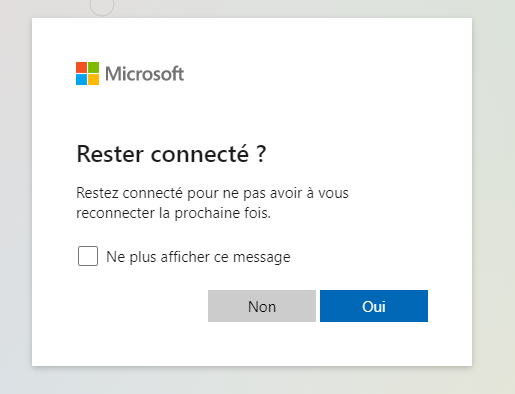Click the question mark in the heading

[262, 154]
